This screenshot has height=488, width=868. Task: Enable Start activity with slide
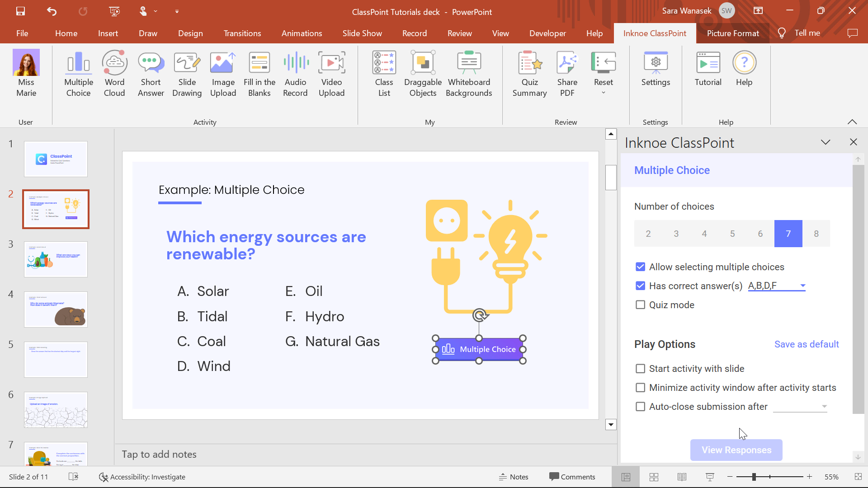point(641,368)
